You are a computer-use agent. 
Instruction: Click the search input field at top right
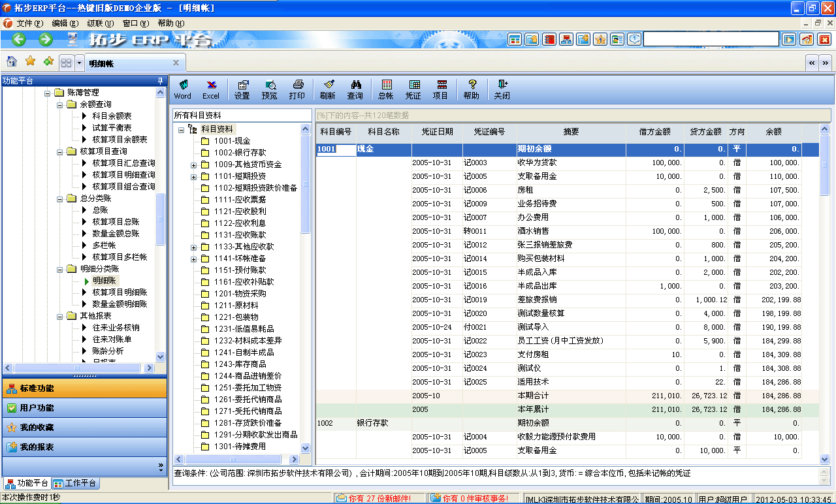pos(711,39)
